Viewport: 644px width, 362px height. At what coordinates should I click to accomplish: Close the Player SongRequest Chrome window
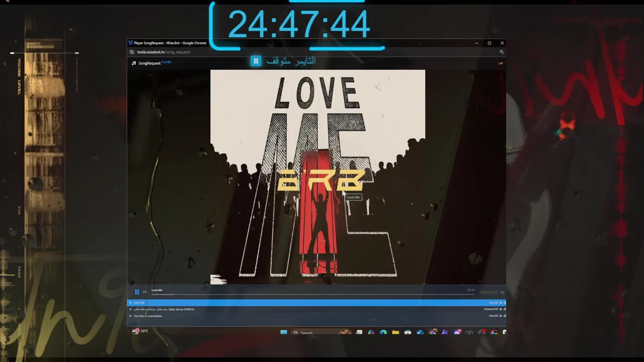pyautogui.click(x=502, y=43)
